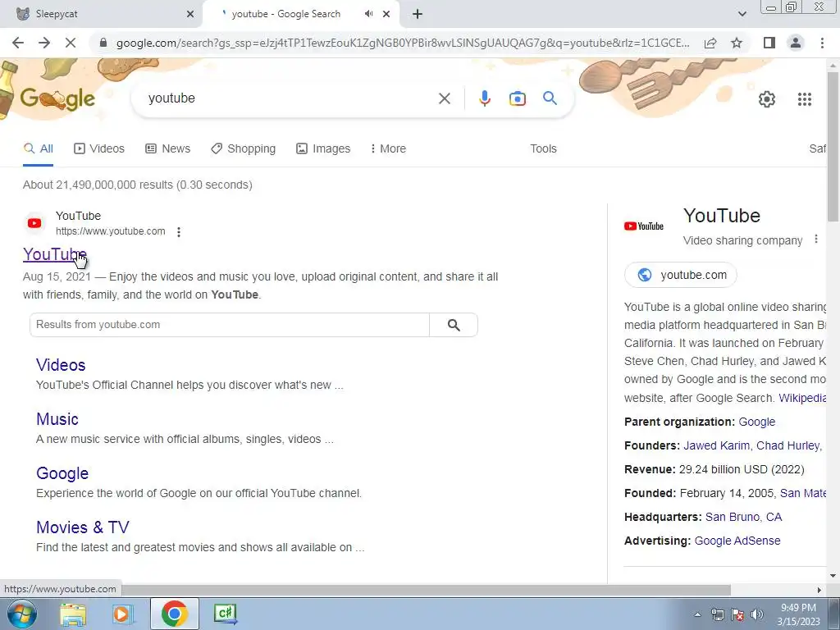
Task: Open Google AdSense link
Action: click(x=737, y=541)
